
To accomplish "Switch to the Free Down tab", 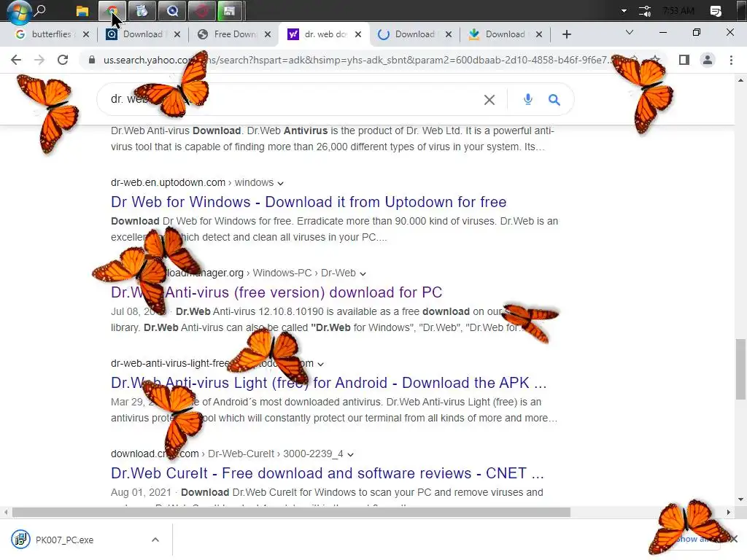I will click(x=228, y=34).
